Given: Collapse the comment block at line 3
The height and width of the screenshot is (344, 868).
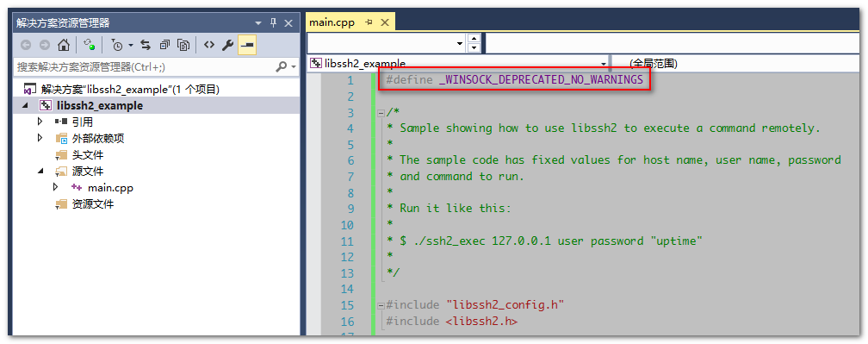Looking at the screenshot, I should click(x=381, y=113).
